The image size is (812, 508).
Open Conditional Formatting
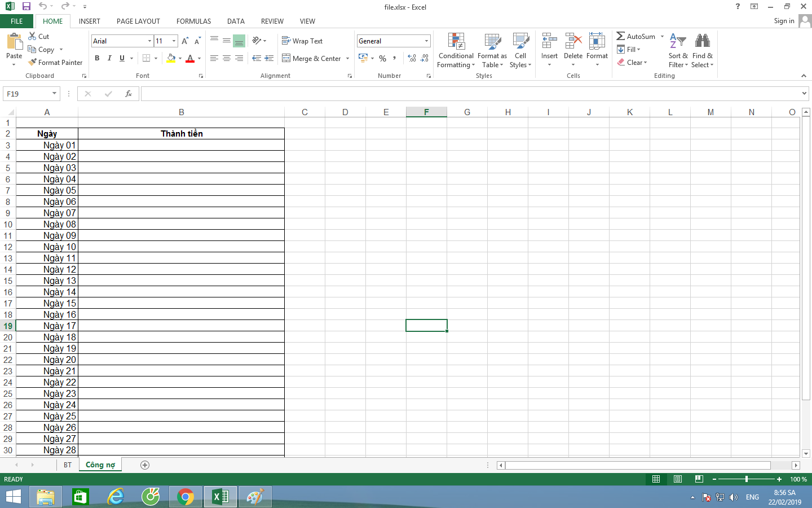point(456,50)
